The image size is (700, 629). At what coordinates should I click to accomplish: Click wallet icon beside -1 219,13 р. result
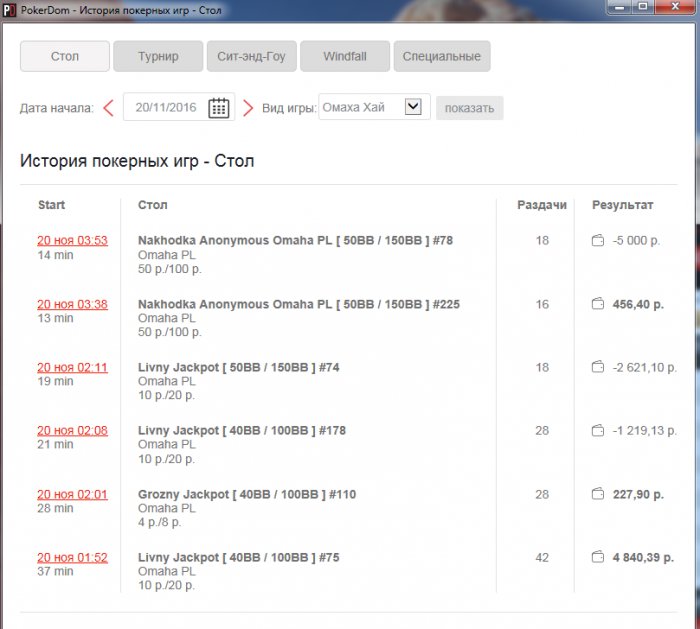pyautogui.click(x=597, y=430)
